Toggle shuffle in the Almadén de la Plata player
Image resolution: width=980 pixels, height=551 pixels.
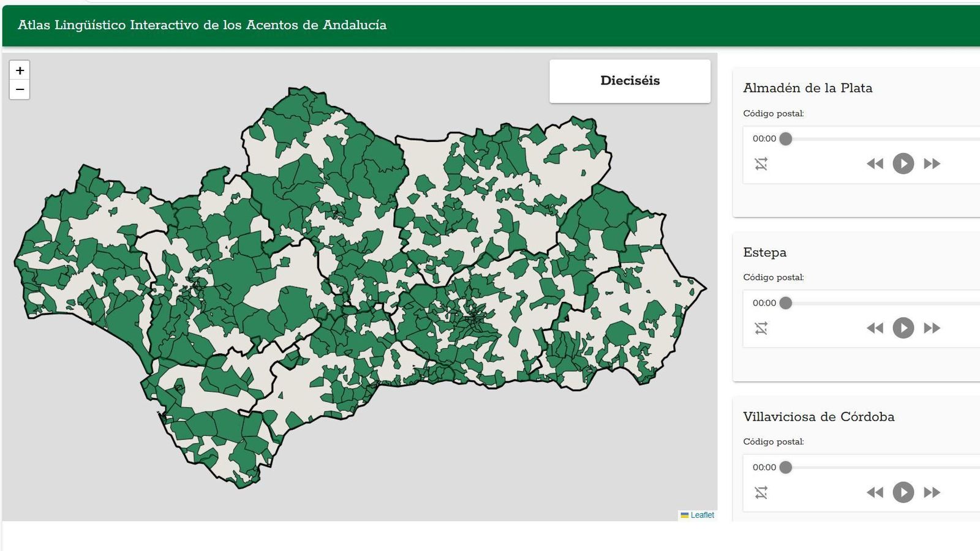coord(761,163)
